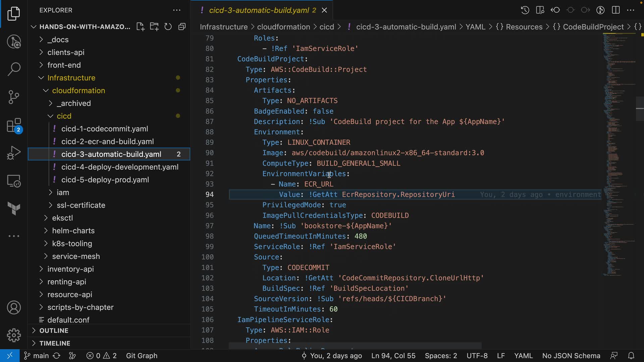Click split editor right icon
The width and height of the screenshot is (644, 362).
point(615,10)
